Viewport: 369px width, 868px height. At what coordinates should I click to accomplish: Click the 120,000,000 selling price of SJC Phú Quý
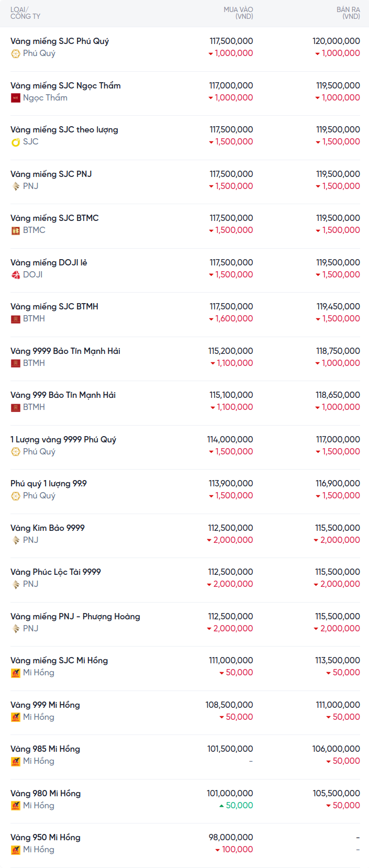(x=336, y=41)
